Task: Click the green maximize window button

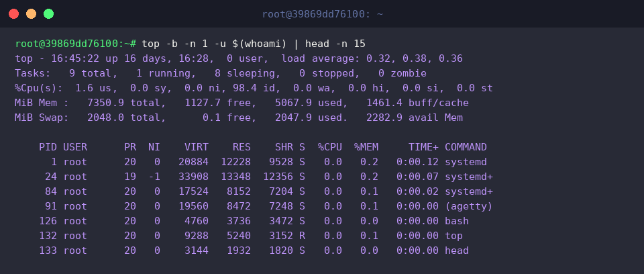Action: pyautogui.click(x=48, y=14)
